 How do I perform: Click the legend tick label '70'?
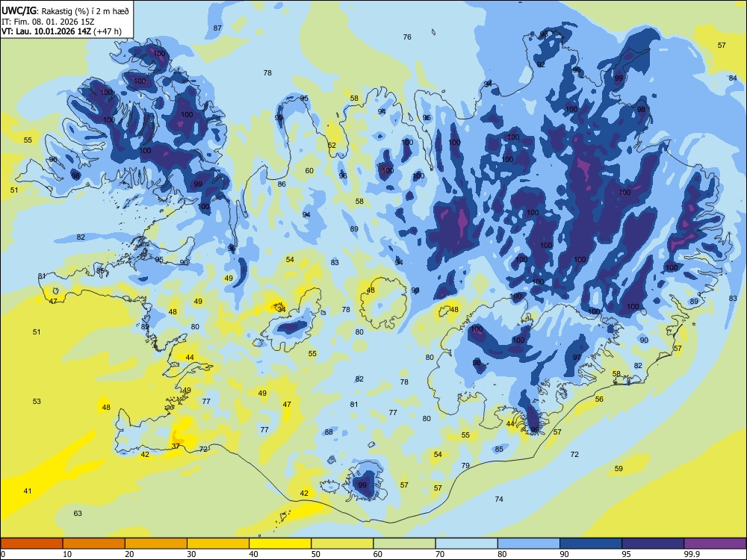pos(440,554)
